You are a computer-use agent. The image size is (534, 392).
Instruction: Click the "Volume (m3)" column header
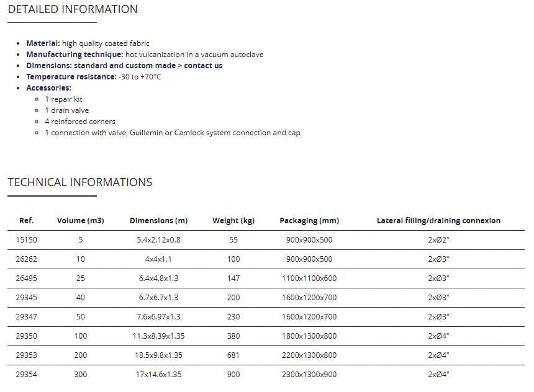click(x=80, y=221)
